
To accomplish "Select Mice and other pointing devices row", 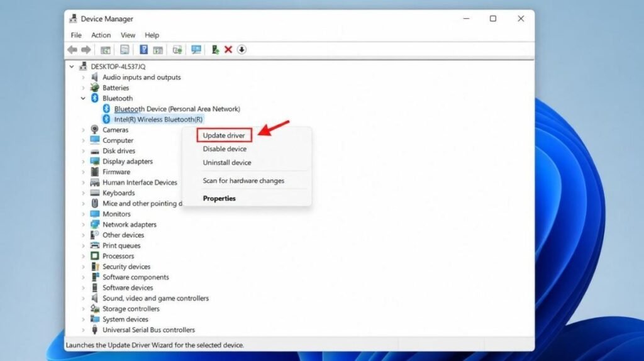I will click(142, 203).
